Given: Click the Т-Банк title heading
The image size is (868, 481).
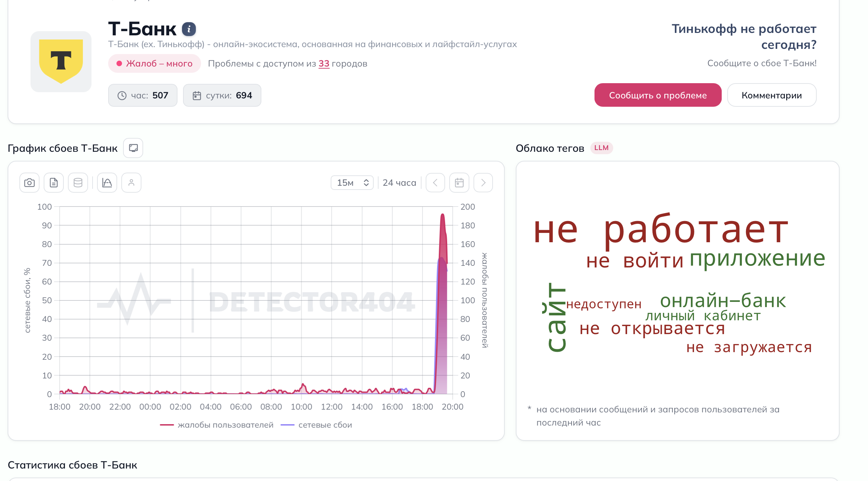Looking at the screenshot, I should click(142, 29).
